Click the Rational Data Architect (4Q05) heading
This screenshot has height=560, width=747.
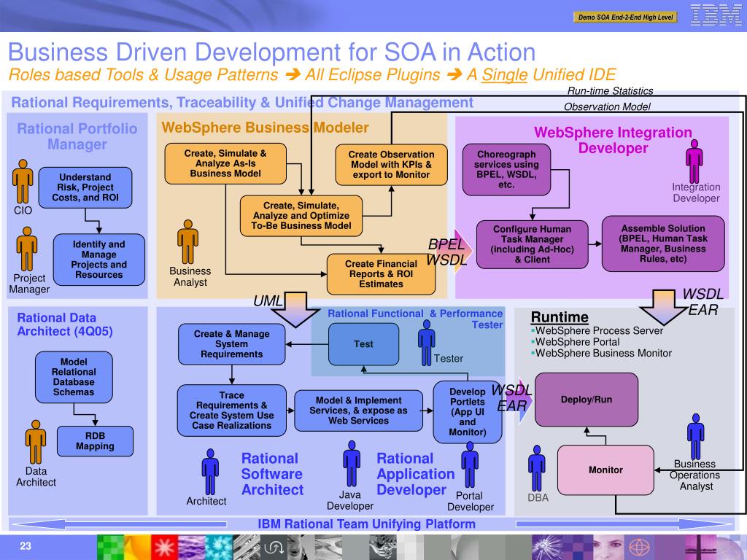pyautogui.click(x=65, y=324)
